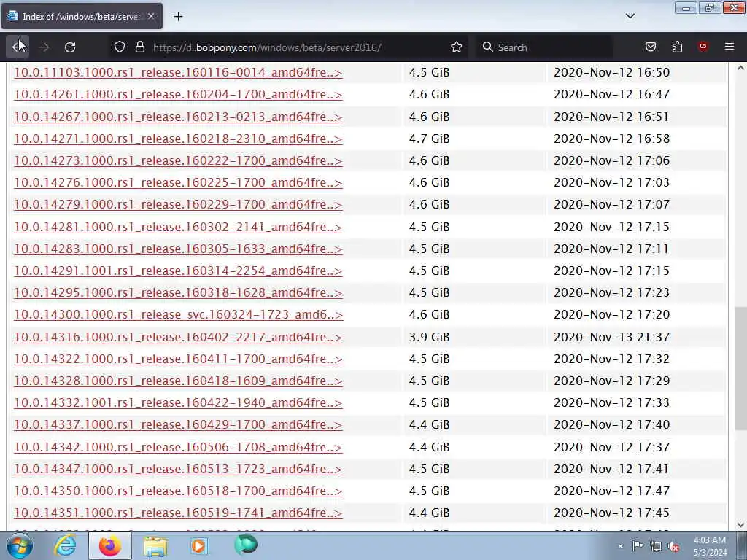Download 10.0.14347.1000.rs1_release.160513-1723 file
The image size is (747, 560).
pos(178,469)
